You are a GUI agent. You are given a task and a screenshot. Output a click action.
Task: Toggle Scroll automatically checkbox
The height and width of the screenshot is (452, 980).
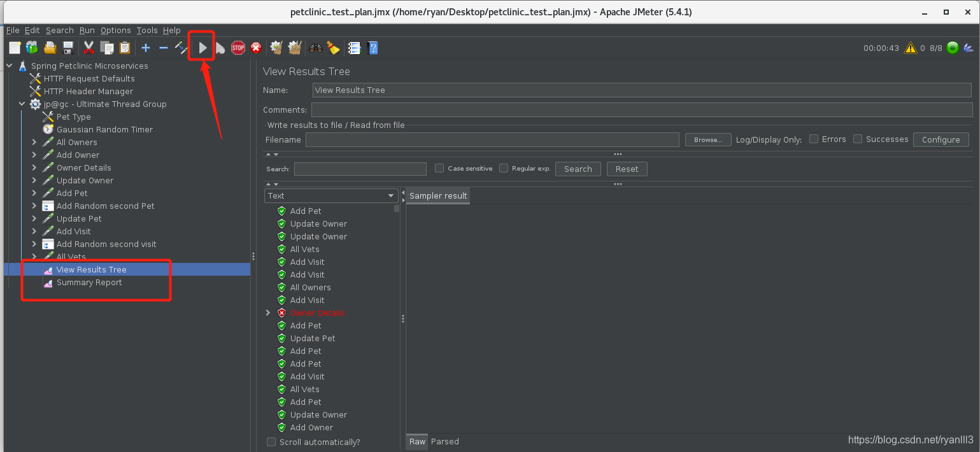click(x=271, y=442)
